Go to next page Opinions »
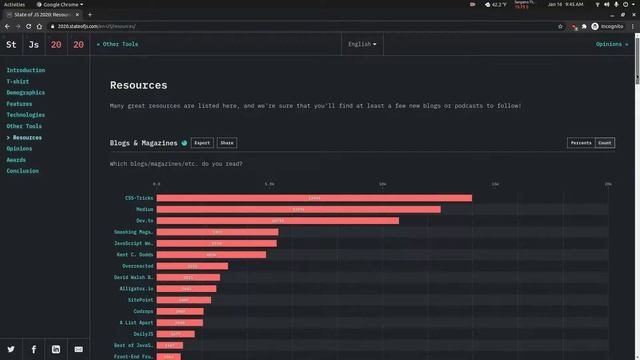640x360 pixels. click(612, 44)
